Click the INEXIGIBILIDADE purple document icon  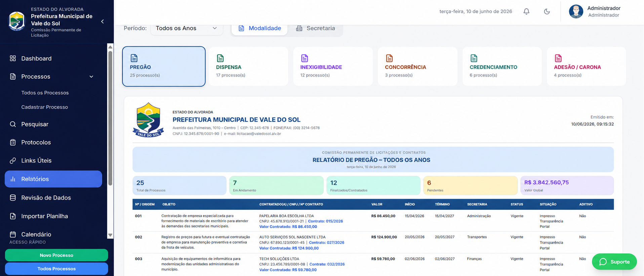point(305,58)
